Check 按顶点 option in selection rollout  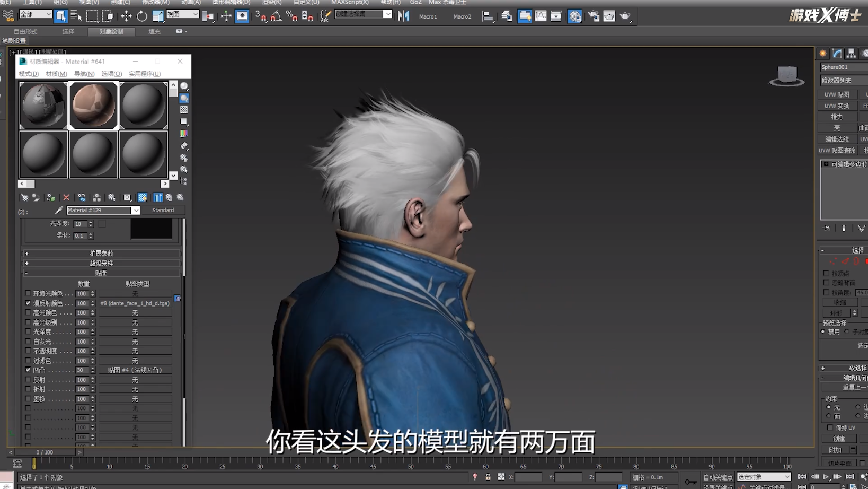pos(826,273)
